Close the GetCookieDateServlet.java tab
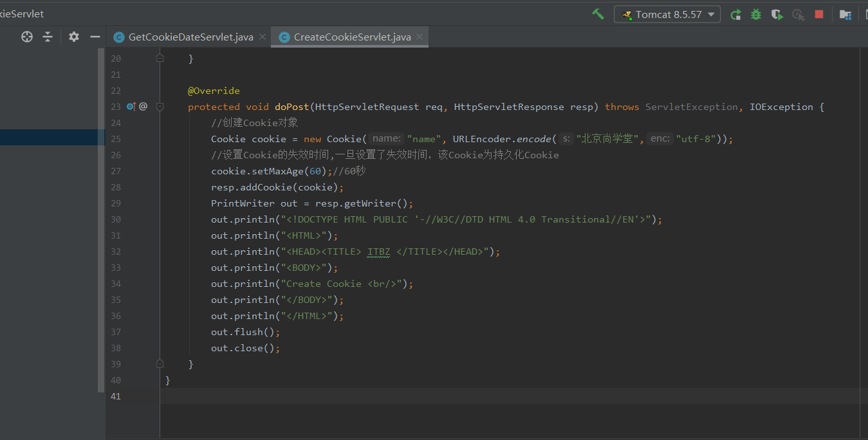The width and height of the screenshot is (868, 440). click(x=262, y=37)
